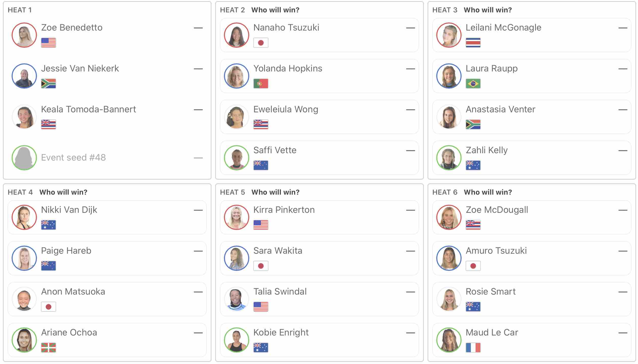
Task: Open Keala Tomoda-Bannert's athlete name link
Action: (88, 109)
